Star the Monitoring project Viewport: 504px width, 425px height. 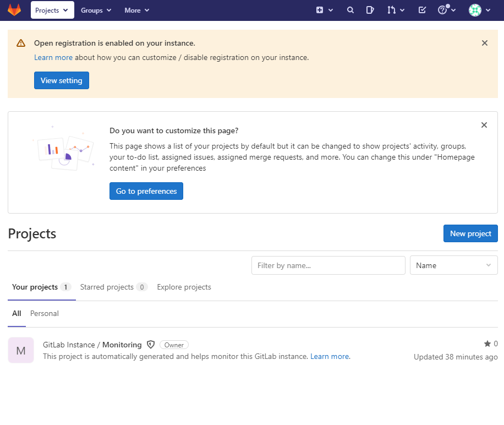[486, 343]
